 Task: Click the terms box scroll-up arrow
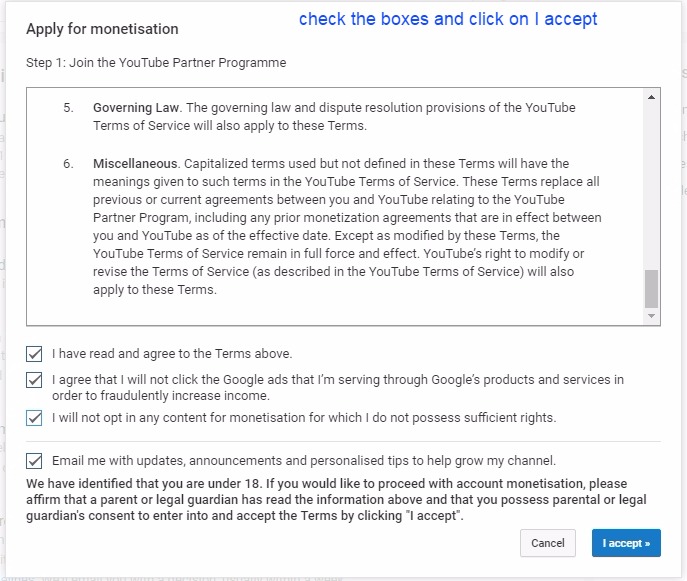tap(652, 97)
